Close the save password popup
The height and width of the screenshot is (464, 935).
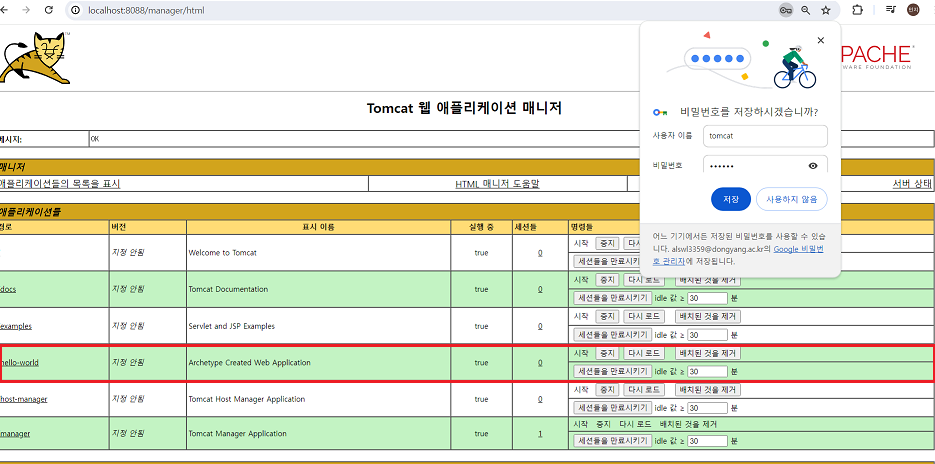pyautogui.click(x=821, y=41)
